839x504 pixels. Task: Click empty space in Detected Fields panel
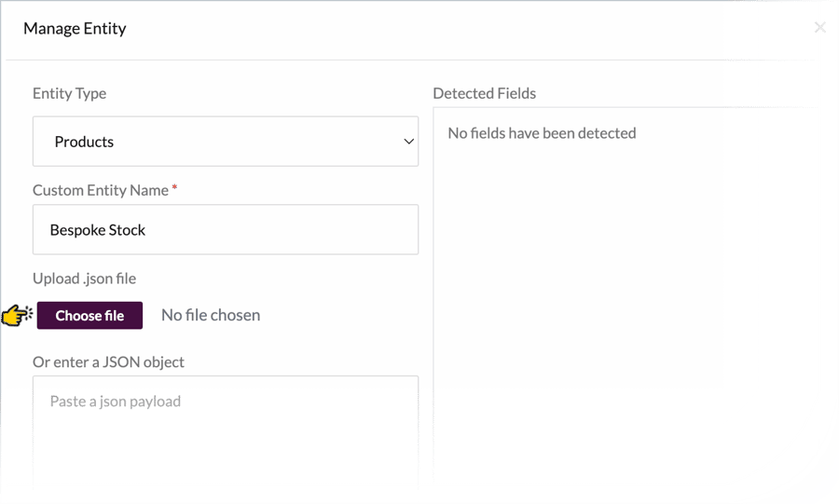(x=626, y=310)
